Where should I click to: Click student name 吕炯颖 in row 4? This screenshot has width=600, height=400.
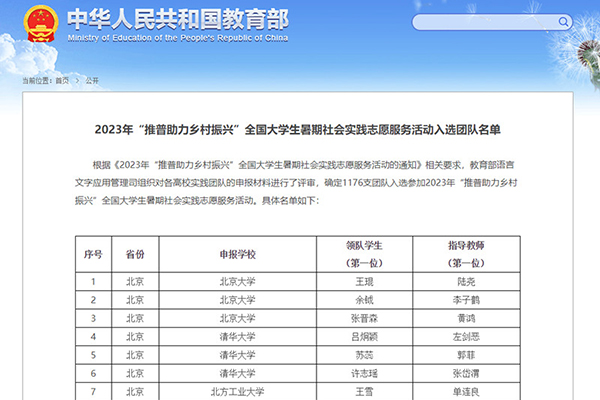click(364, 336)
